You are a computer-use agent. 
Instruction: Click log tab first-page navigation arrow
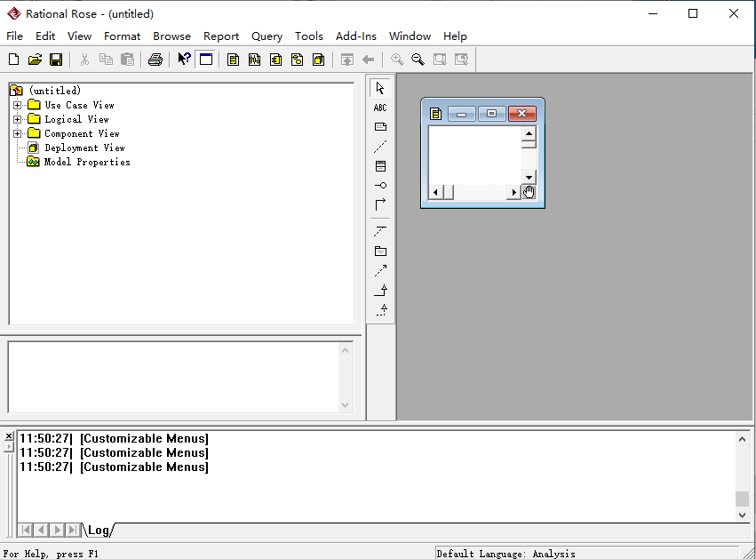[x=26, y=530]
